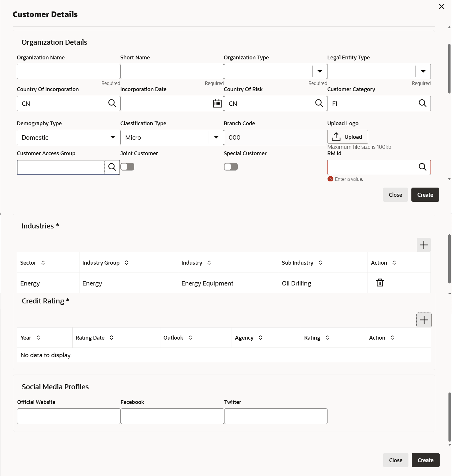Click the Branch Code field
This screenshot has height=476, width=452.
coord(275,137)
